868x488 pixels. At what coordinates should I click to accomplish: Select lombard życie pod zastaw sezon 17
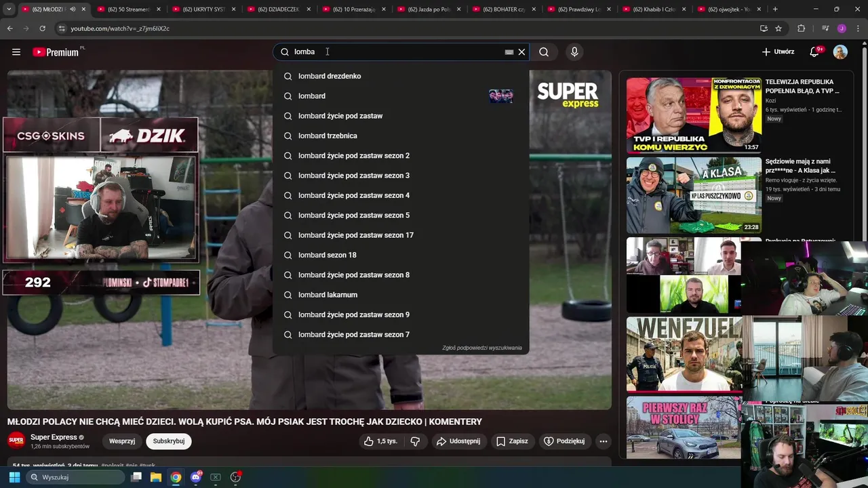tap(401, 235)
